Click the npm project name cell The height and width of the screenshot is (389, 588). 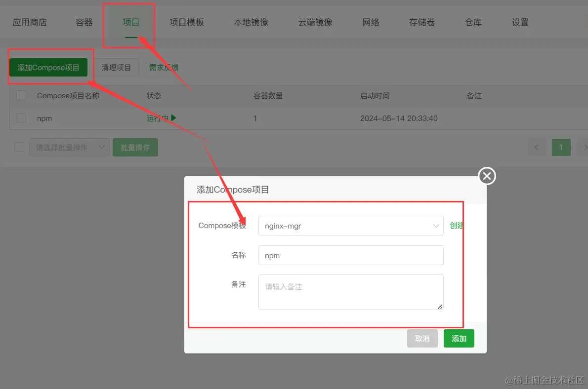44,118
